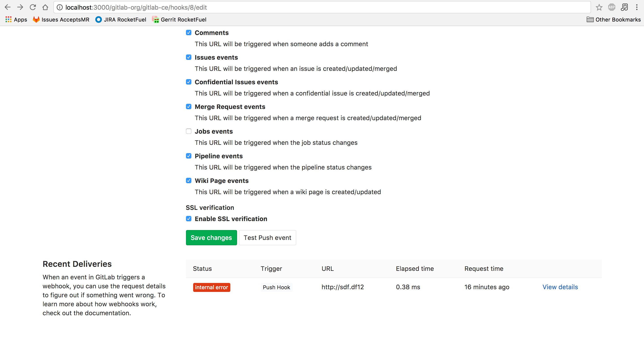Click the Save changes button
This screenshot has width=644, height=339.
(x=211, y=237)
